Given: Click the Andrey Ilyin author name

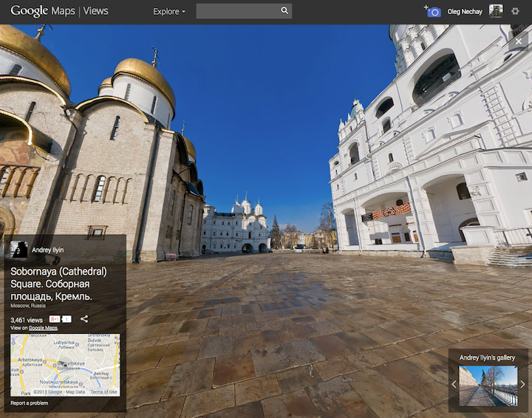Looking at the screenshot, I should [x=47, y=250].
